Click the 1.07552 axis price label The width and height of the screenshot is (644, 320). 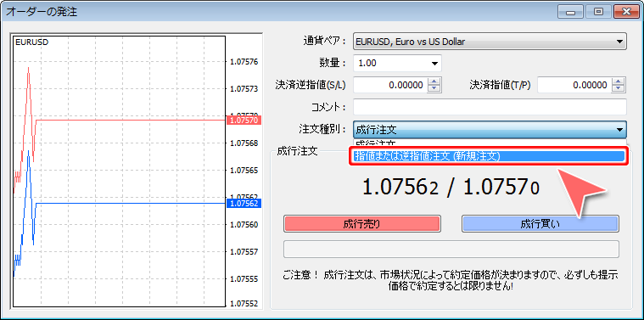(x=244, y=304)
